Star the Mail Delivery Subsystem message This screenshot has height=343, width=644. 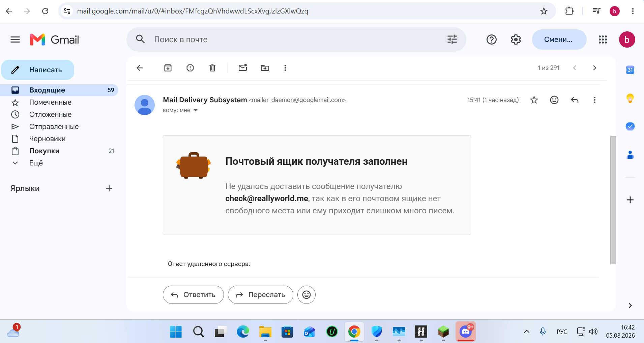534,100
